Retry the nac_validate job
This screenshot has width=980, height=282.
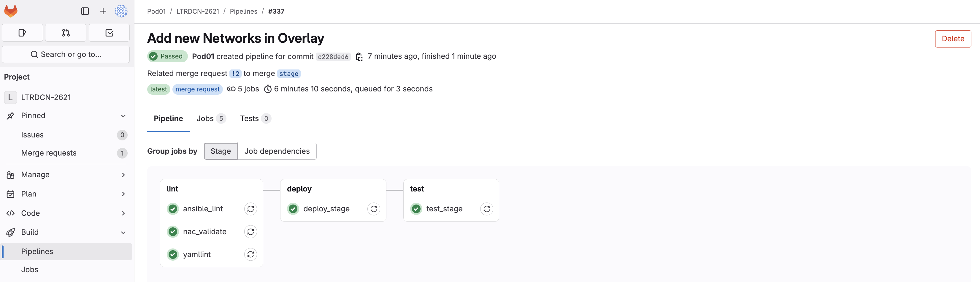[x=250, y=232]
